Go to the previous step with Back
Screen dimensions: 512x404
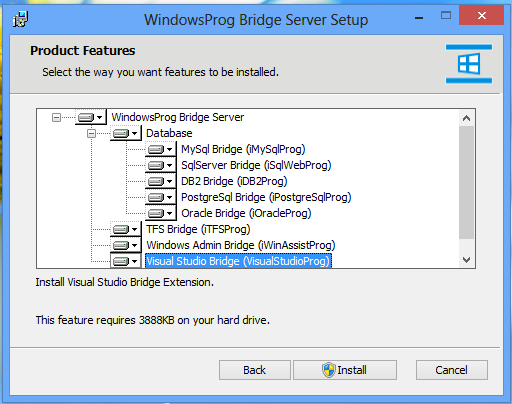(x=255, y=370)
